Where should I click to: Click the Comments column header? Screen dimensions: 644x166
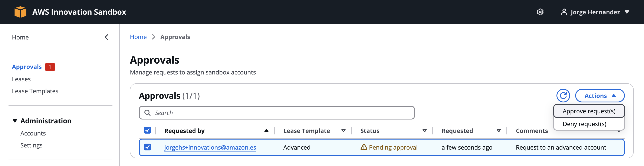[532, 131]
